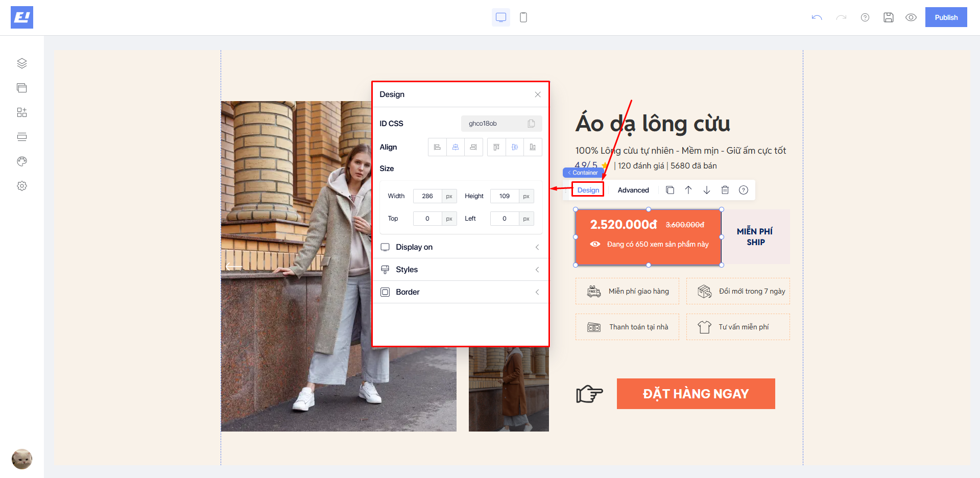Expand the Display on section

[x=460, y=247]
